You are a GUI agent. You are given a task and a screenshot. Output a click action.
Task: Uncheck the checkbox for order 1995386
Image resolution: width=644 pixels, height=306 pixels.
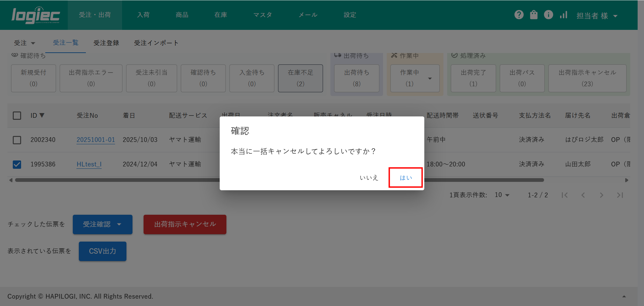[x=17, y=164]
